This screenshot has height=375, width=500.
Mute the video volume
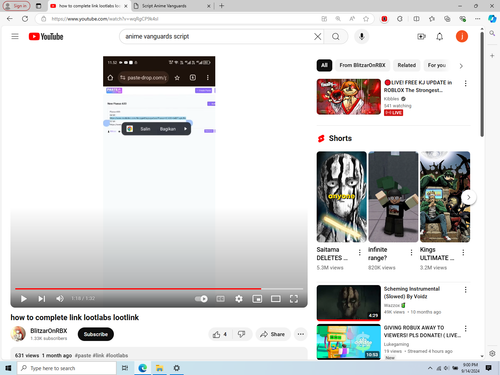click(x=60, y=299)
